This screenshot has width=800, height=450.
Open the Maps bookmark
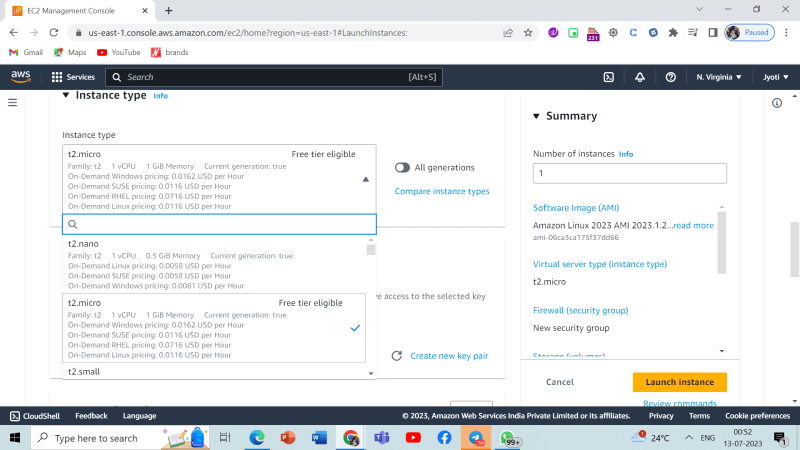point(70,52)
